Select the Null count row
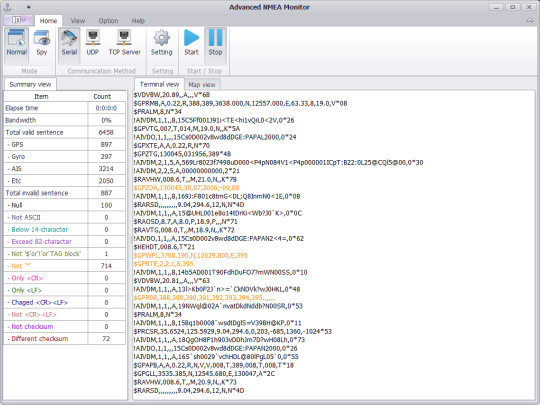This screenshot has height=405, width=540. click(x=64, y=205)
